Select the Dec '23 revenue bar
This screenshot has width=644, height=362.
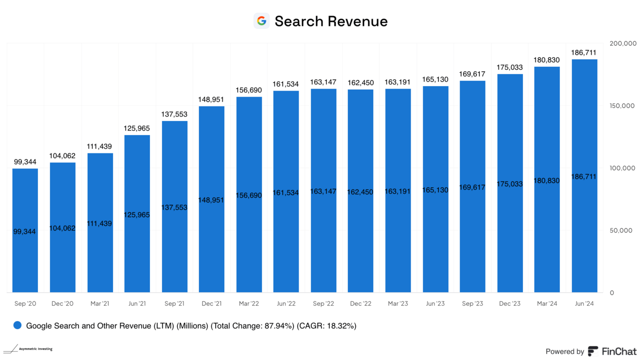510,183
